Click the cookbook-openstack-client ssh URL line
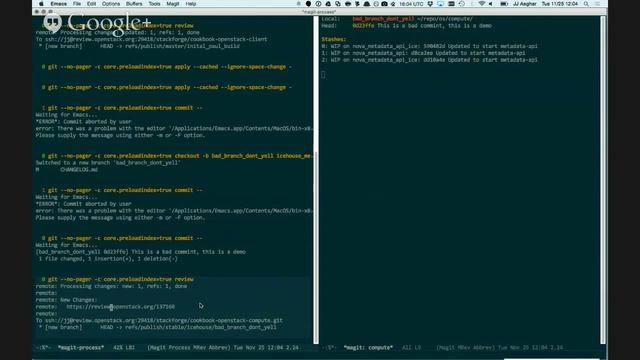 (x=151, y=39)
